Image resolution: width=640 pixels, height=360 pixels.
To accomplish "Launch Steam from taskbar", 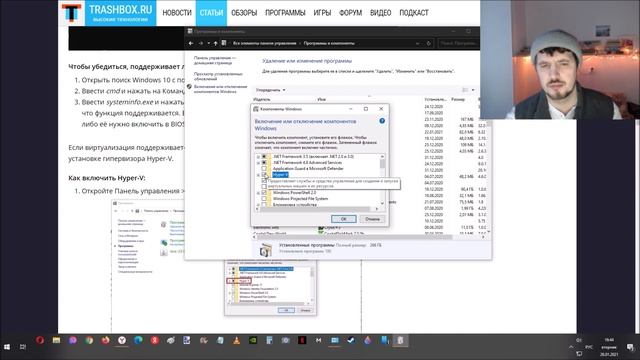I will click(x=351, y=340).
